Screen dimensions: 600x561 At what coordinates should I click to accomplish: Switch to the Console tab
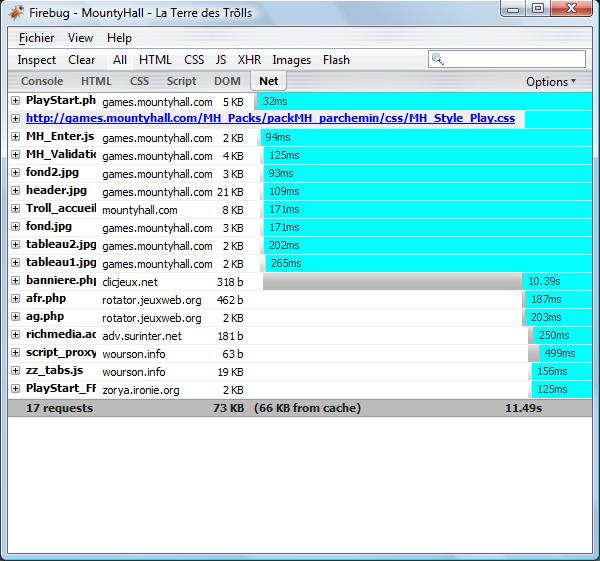[42, 82]
